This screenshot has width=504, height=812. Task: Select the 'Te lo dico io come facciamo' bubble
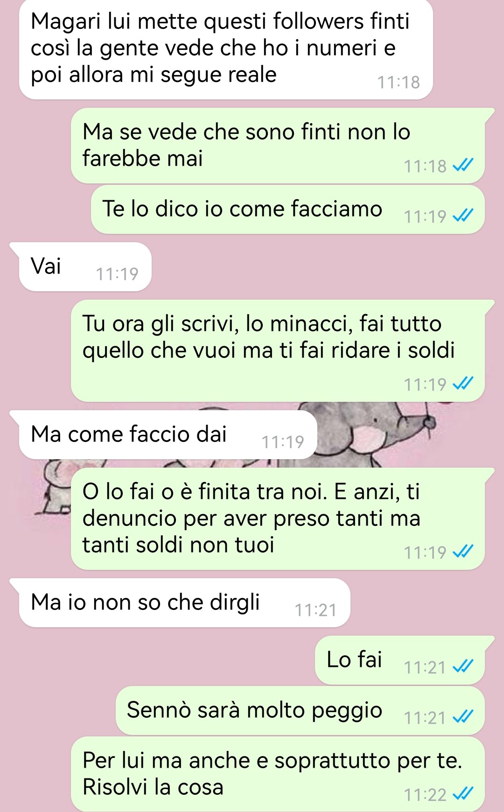[x=287, y=210]
